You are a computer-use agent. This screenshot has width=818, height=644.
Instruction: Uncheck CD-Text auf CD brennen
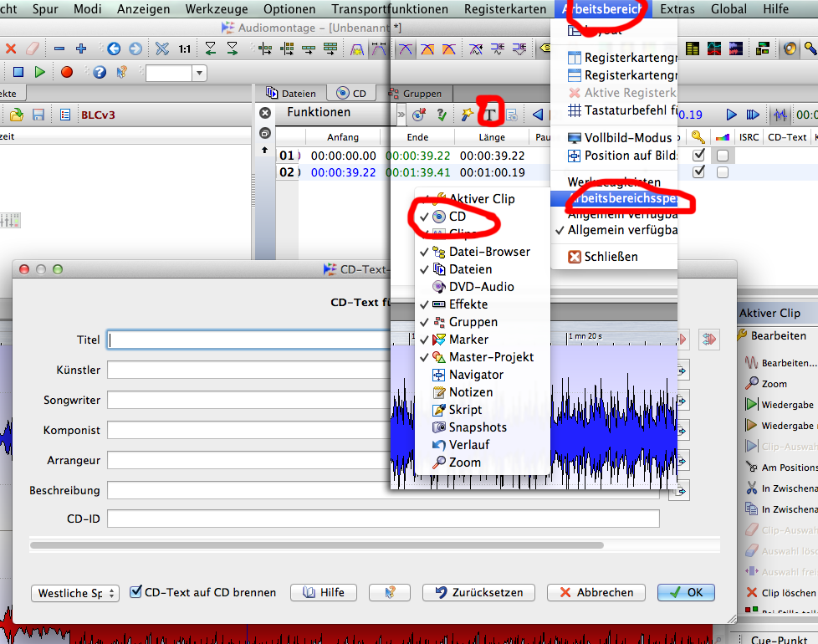pos(135,591)
